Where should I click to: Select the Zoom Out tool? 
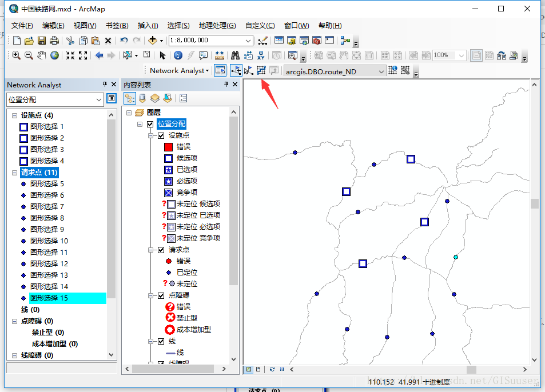(x=29, y=55)
